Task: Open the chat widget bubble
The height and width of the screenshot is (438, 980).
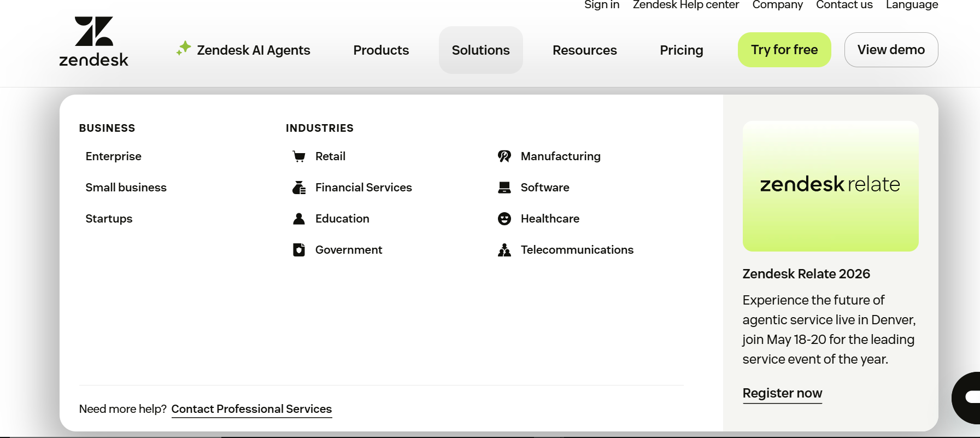Action: [x=966, y=398]
